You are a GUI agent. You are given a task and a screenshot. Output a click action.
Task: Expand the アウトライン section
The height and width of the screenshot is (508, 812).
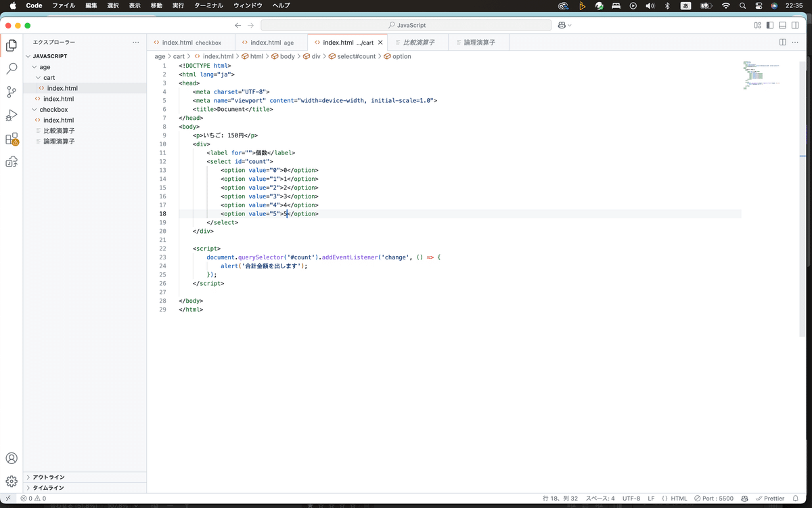[49, 477]
